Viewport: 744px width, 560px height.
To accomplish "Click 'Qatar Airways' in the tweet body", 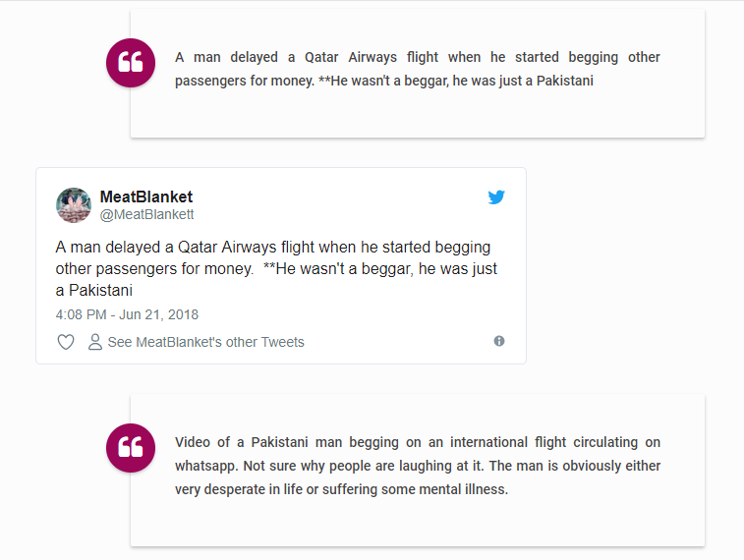I will point(227,247).
